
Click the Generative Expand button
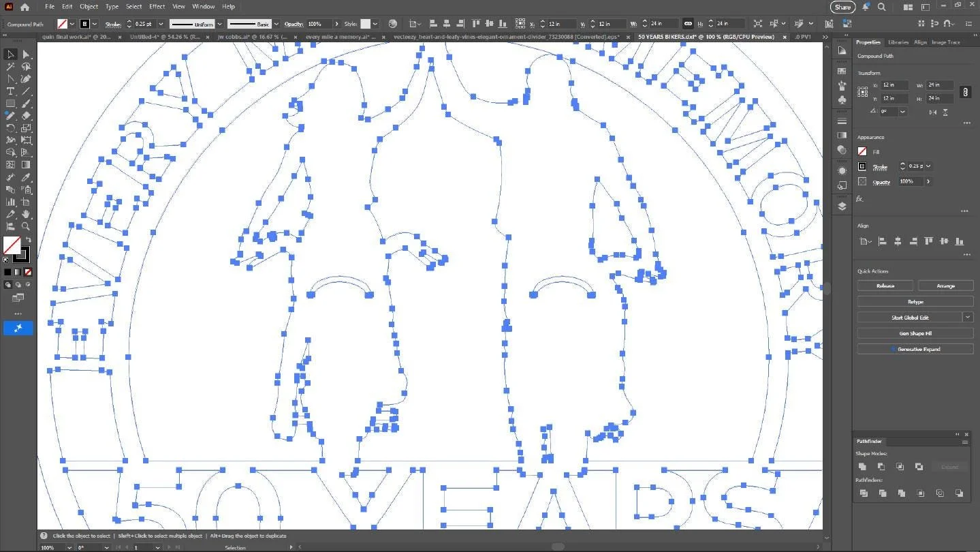(915, 349)
